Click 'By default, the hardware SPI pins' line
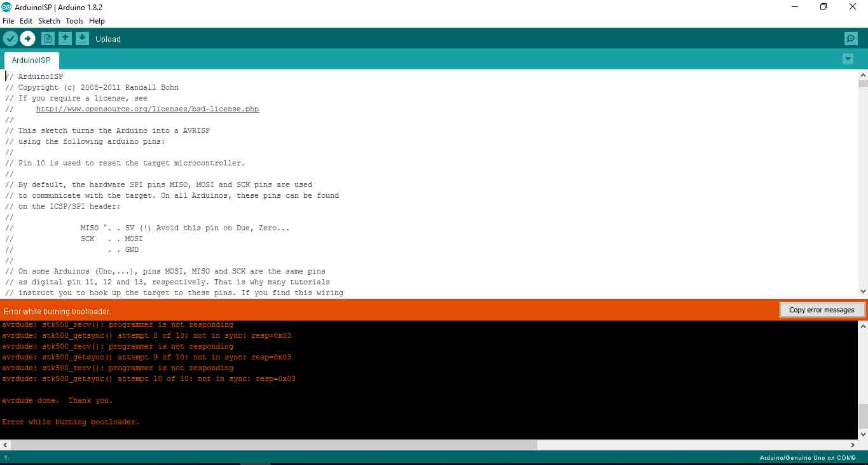Image resolution: width=868 pixels, height=465 pixels. (159, 184)
